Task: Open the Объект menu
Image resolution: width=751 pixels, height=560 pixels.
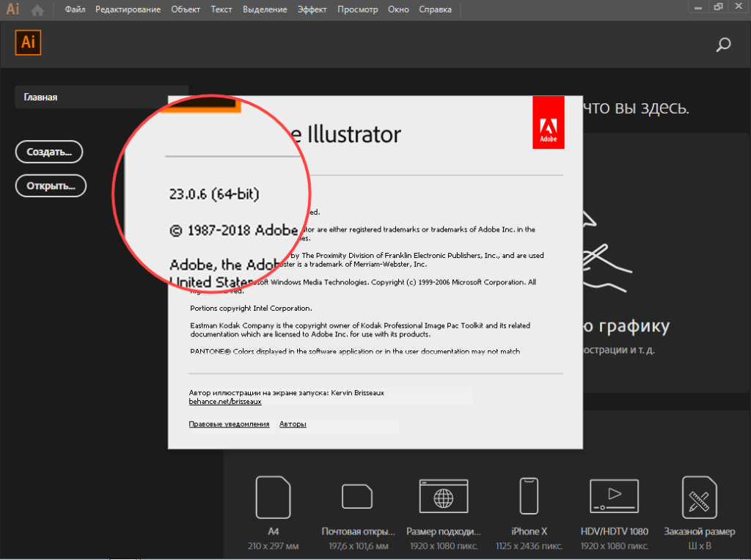Action: 186,10
